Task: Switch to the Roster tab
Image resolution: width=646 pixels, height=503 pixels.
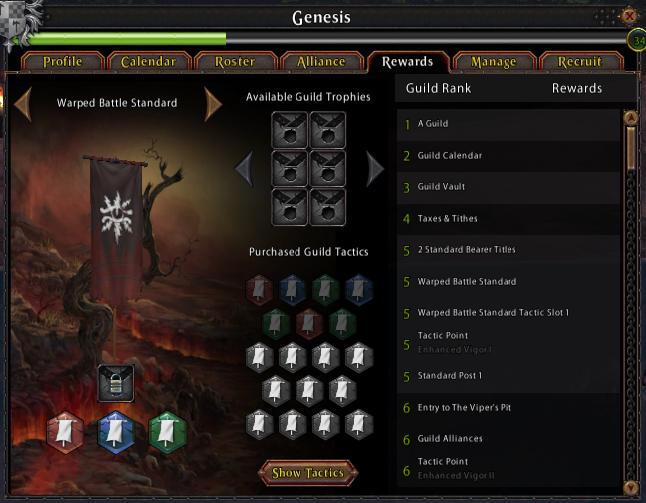Action: coord(235,62)
